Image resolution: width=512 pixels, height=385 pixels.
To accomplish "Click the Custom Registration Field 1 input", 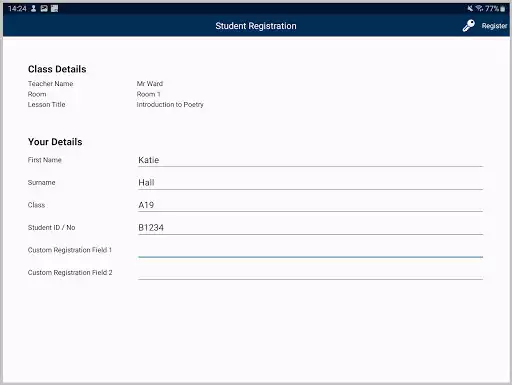I will click(x=310, y=250).
